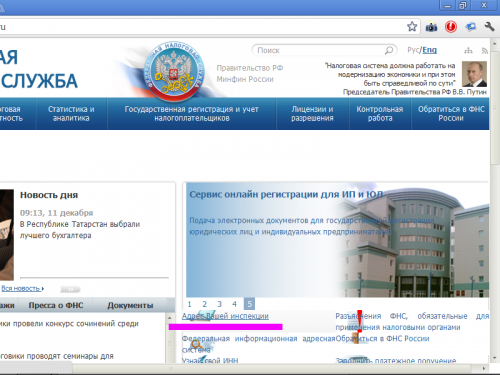
Task: Click the Tax Service emblem logo
Action: 173,72
